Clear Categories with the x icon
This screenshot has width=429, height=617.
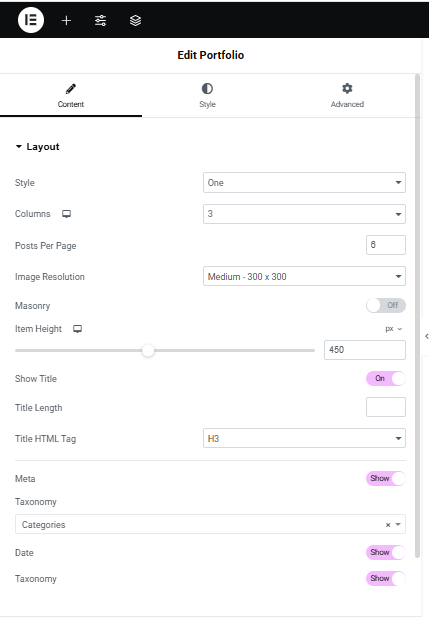tap(388, 525)
